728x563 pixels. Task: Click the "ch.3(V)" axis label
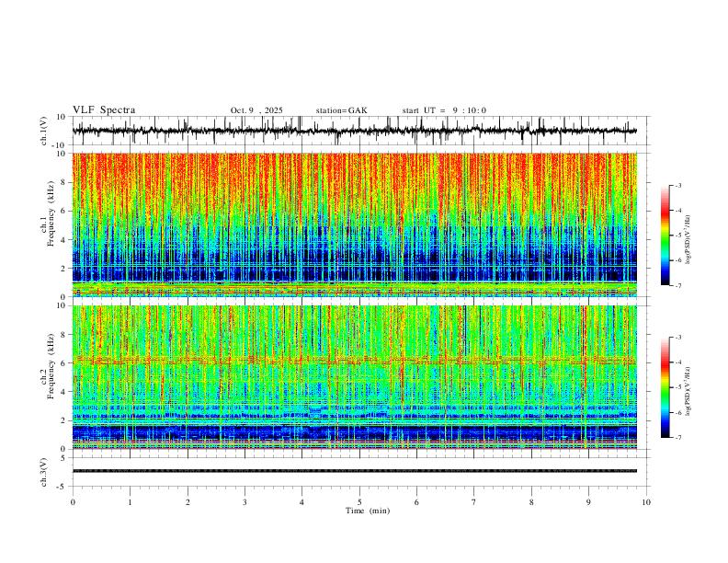pyautogui.click(x=44, y=472)
